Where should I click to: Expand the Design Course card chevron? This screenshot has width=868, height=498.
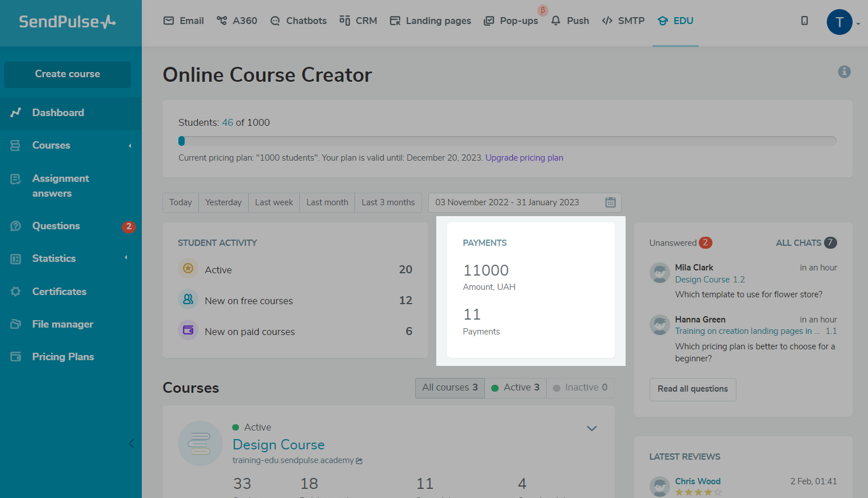[592, 428]
